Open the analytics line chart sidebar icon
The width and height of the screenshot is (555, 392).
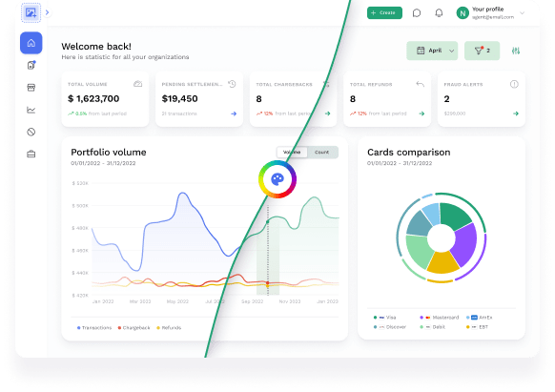tap(31, 110)
